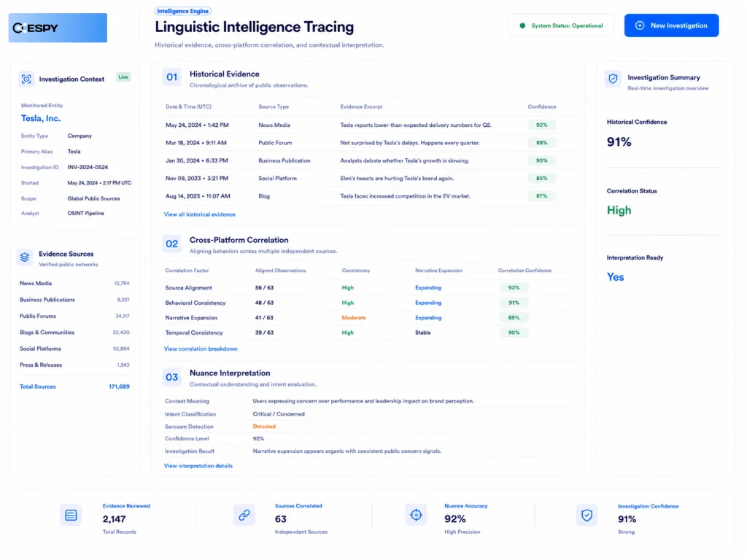Screen dimensions: 747x560
Task: Click the ESPY logo
Action: tap(58, 28)
